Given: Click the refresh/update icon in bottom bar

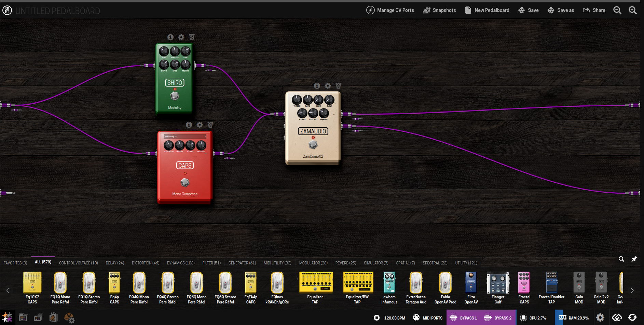Looking at the screenshot, I should click(x=632, y=317).
